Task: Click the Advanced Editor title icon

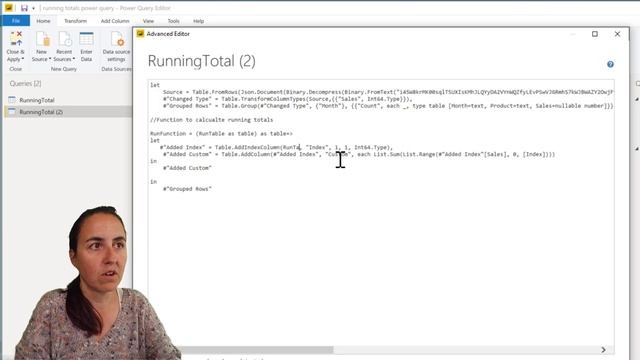Action: pos(140,33)
